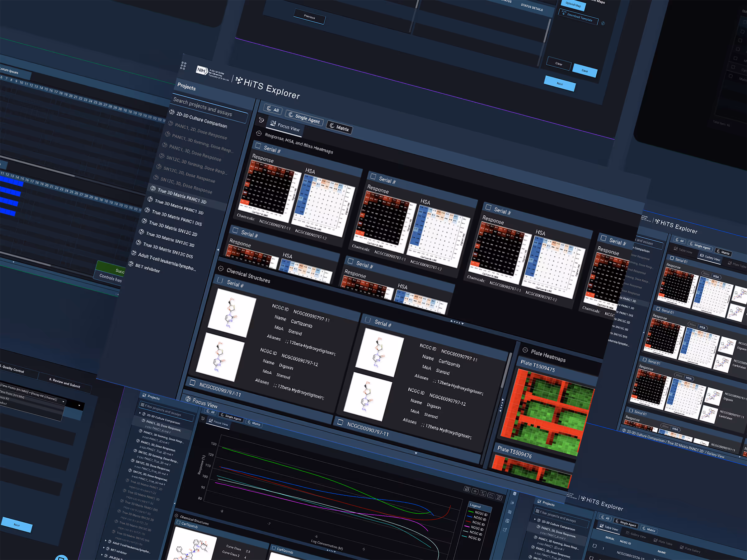
Task: Toggle HSA in topmost Serial 01 gallery card
Action: pyautogui.click(x=716, y=277)
